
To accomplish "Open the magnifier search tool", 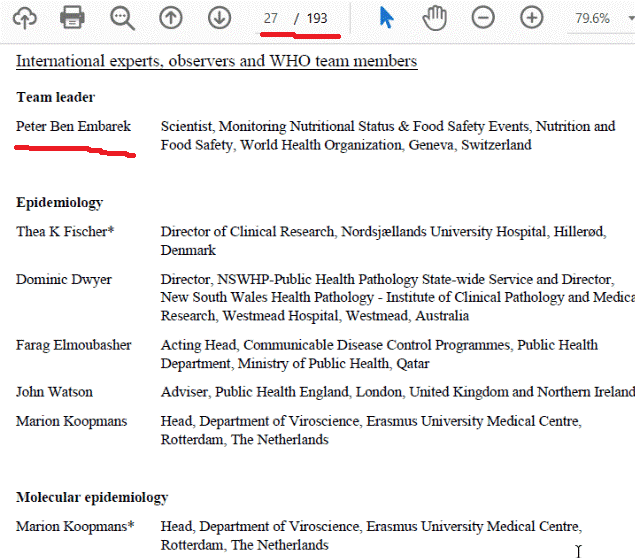I will point(122,17).
